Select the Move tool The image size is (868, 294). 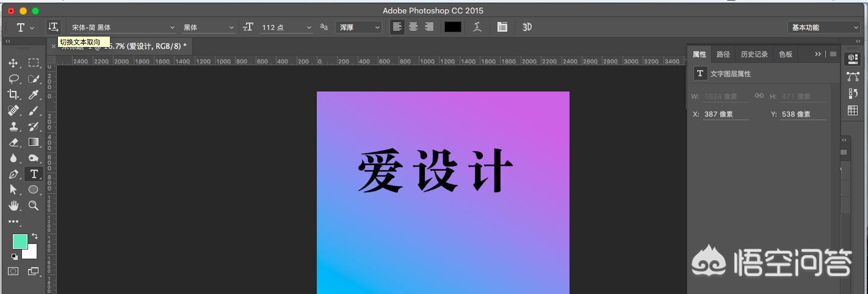click(x=13, y=63)
